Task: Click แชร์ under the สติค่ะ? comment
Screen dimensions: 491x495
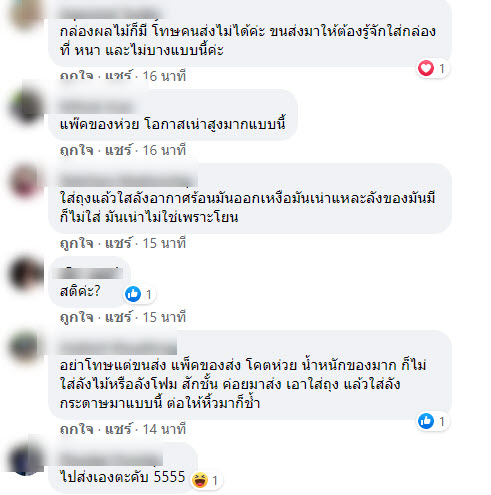Action: [119, 317]
